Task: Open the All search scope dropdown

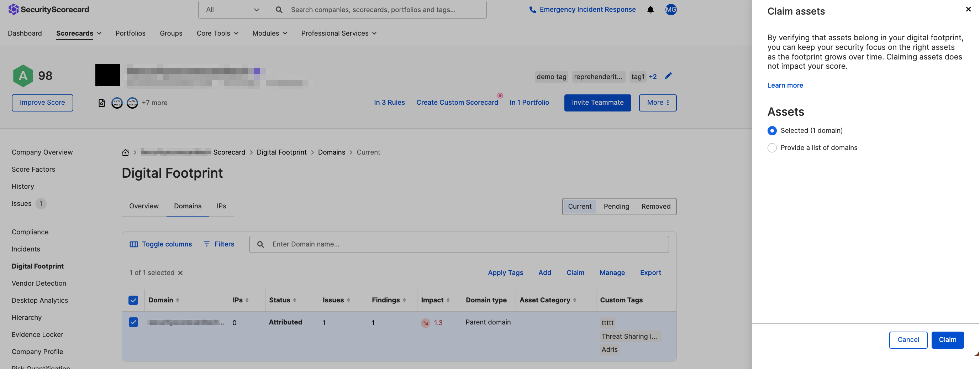Action: (x=233, y=10)
